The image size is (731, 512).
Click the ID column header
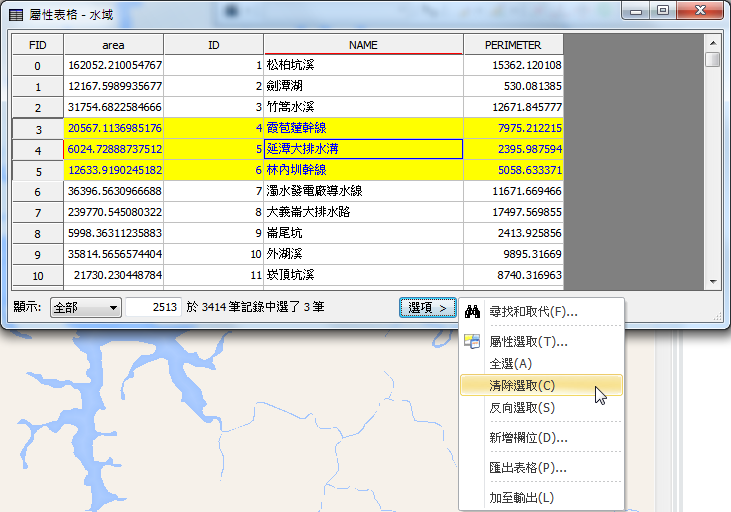214,45
